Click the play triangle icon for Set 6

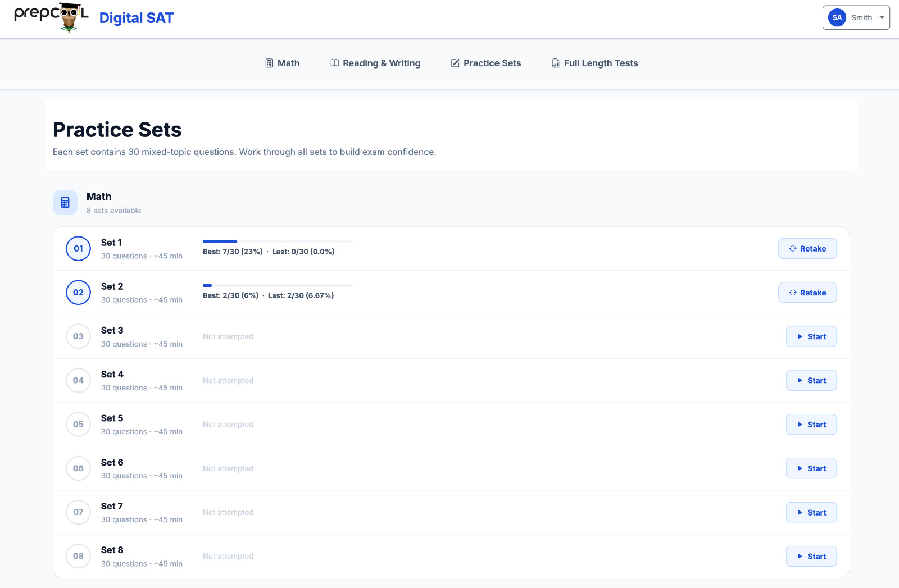[800, 468]
